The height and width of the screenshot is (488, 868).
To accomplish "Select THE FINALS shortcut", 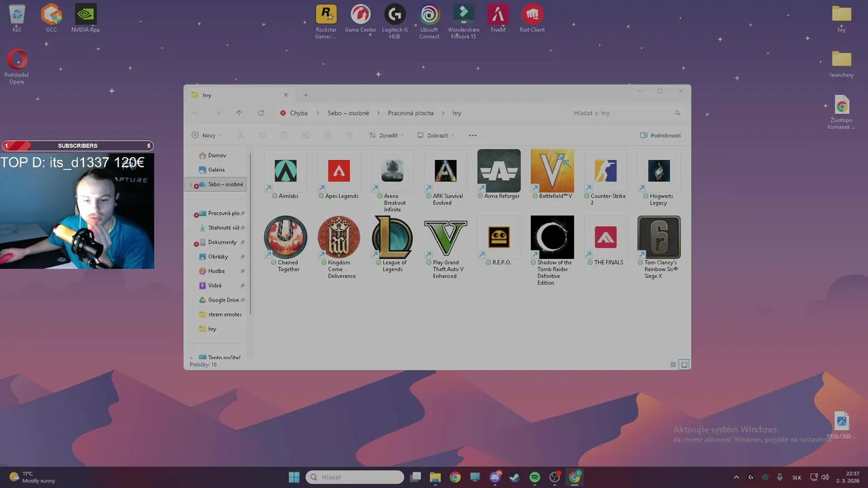I will coord(606,242).
